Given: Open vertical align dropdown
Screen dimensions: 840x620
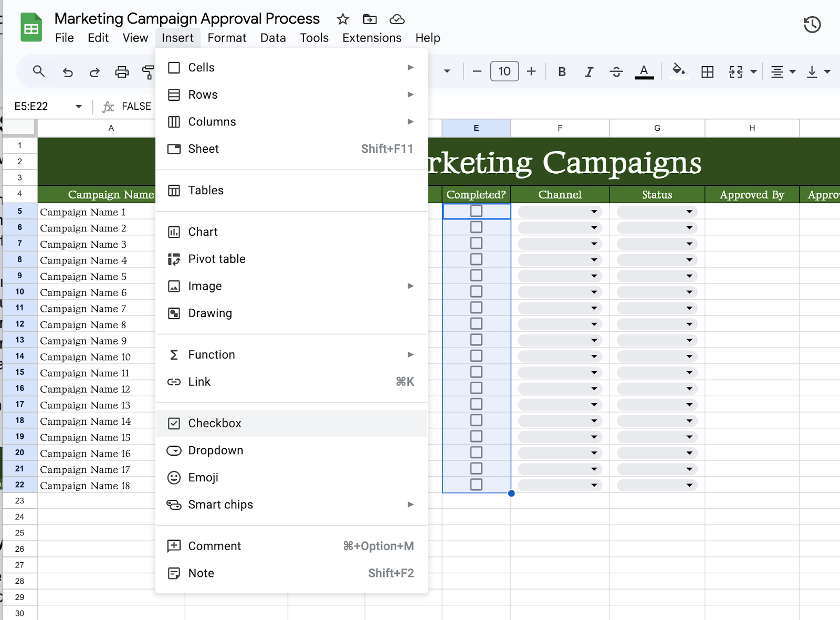Looking at the screenshot, I should [x=818, y=72].
